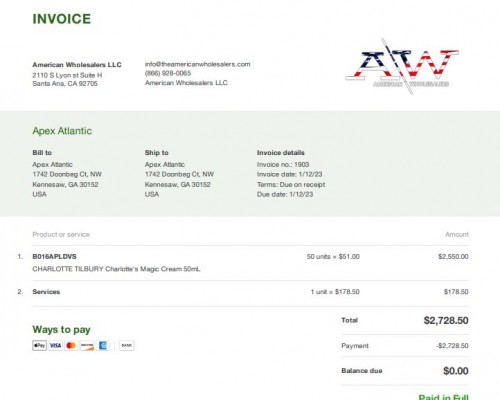The width and height of the screenshot is (500, 400).
Task: Choose the Mastercard payment icon
Action: pyautogui.click(x=71, y=345)
